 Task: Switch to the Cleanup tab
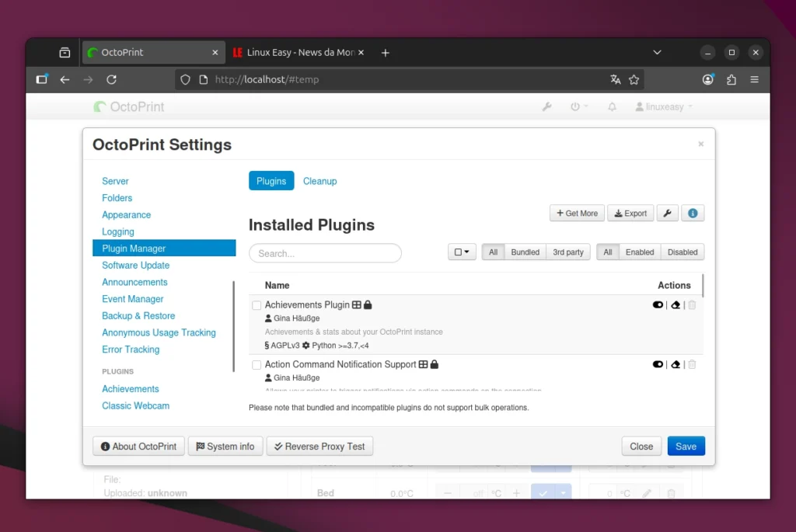(x=319, y=181)
